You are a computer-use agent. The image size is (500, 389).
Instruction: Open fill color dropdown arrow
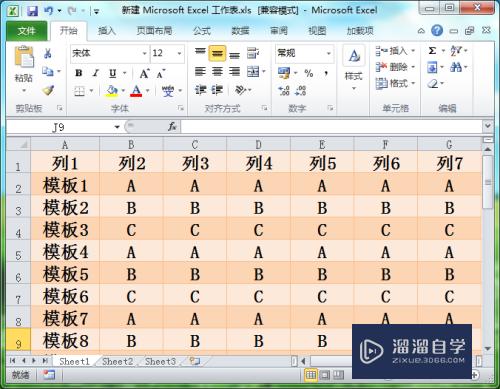(123, 91)
